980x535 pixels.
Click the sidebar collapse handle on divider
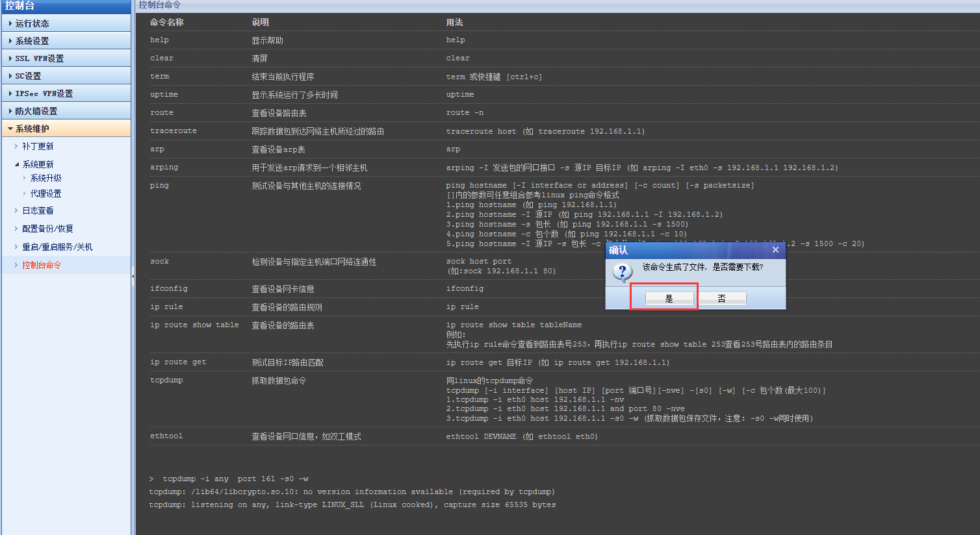[133, 276]
